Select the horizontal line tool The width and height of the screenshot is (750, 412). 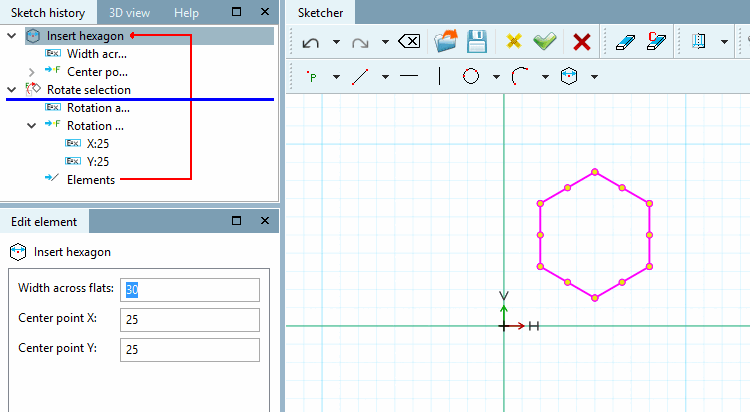(409, 76)
